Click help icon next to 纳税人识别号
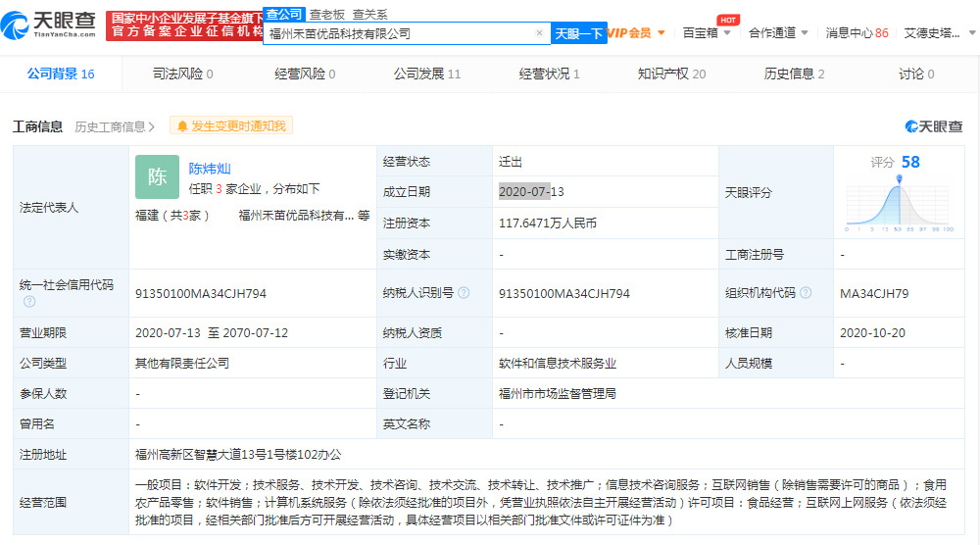 click(464, 292)
